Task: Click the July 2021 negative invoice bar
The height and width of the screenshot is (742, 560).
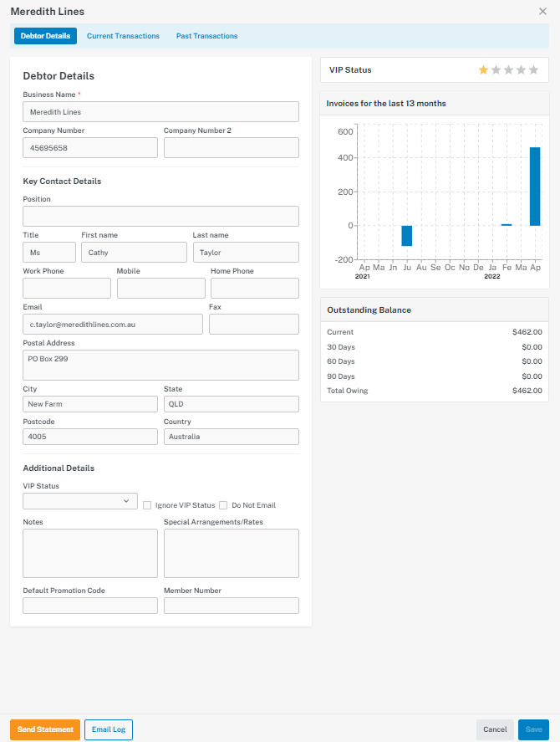Action: (x=407, y=236)
